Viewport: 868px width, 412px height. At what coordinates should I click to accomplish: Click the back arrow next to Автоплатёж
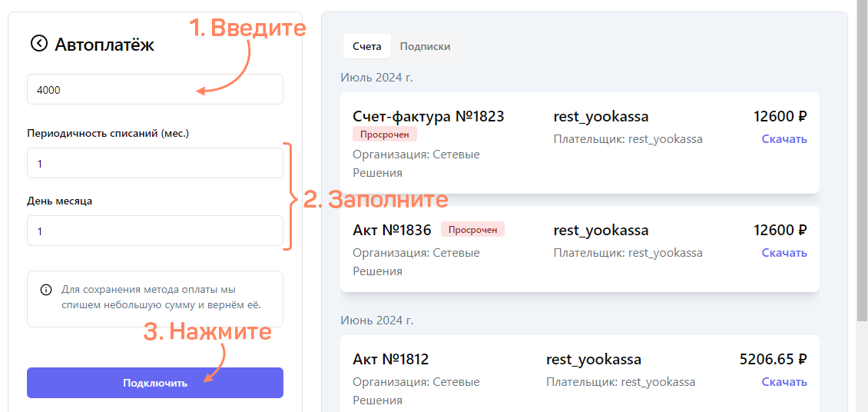pyautogui.click(x=39, y=44)
